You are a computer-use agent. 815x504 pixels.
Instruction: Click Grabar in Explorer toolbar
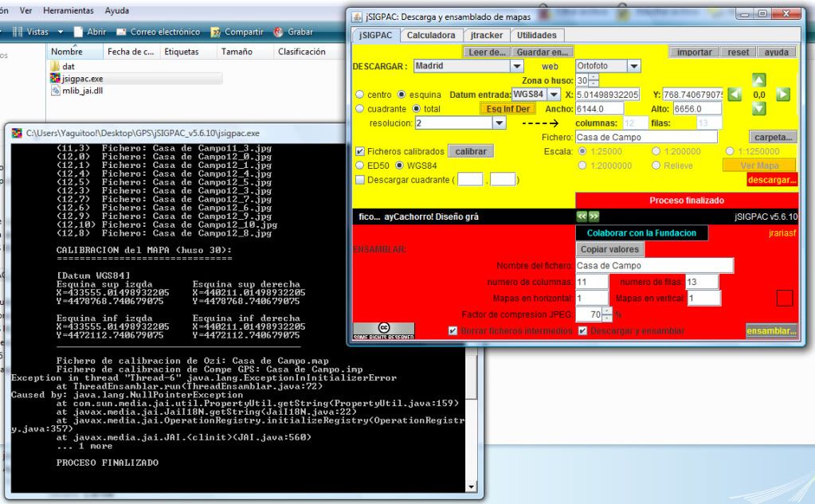pyautogui.click(x=293, y=32)
